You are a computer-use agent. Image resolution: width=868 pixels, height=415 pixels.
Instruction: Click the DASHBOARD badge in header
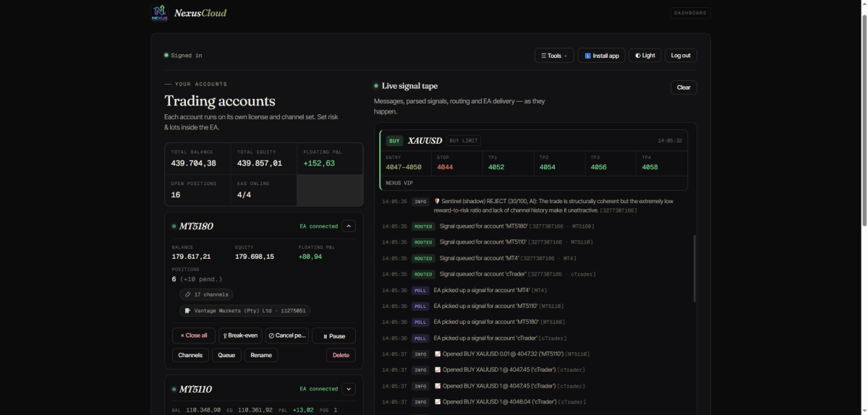690,13
